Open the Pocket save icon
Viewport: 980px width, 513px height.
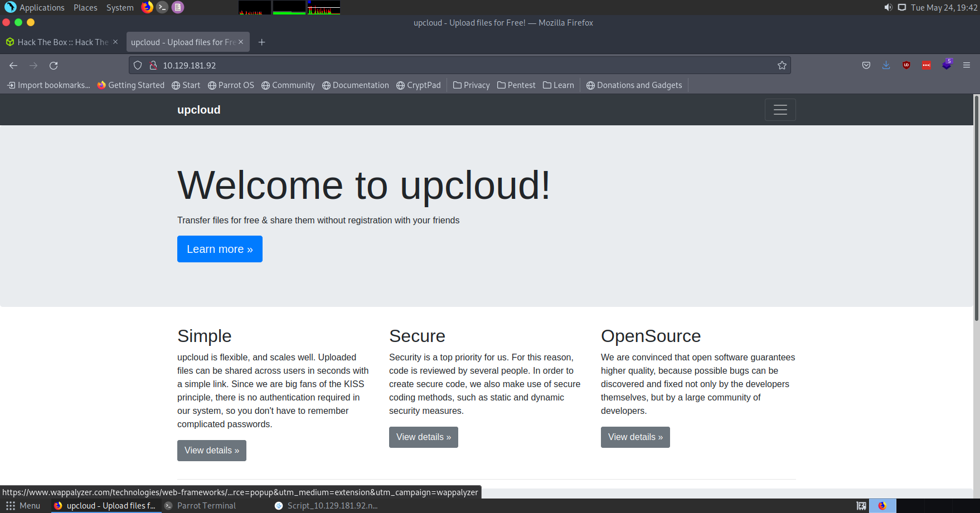pyautogui.click(x=866, y=66)
